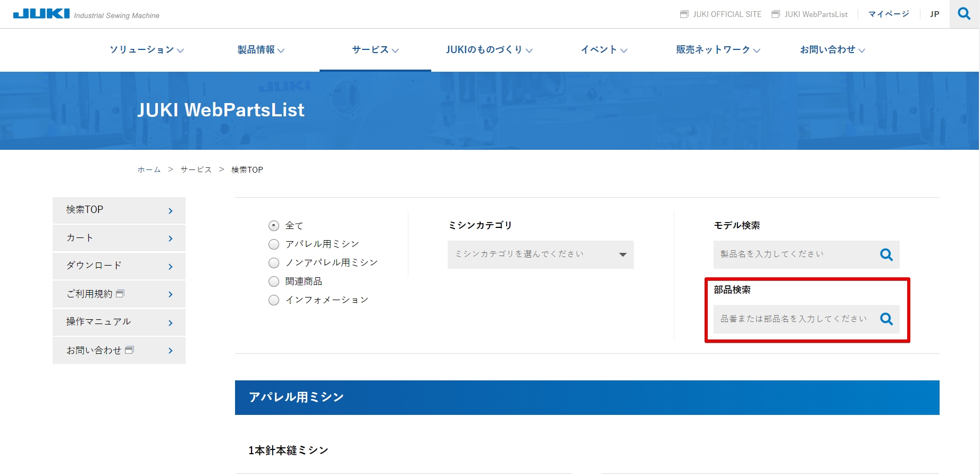Image resolution: width=980 pixels, height=476 pixels.
Task: Expand the ソリューション menu chevron
Action: 180,50
